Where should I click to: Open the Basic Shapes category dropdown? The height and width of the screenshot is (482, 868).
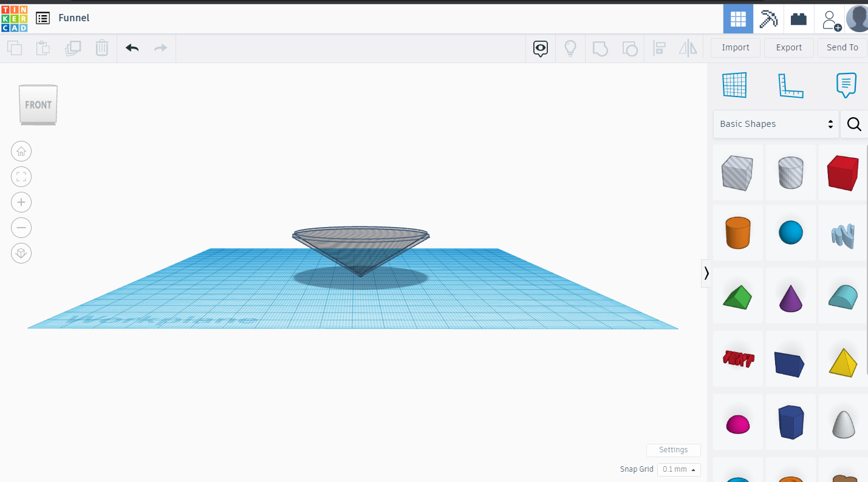tap(776, 124)
